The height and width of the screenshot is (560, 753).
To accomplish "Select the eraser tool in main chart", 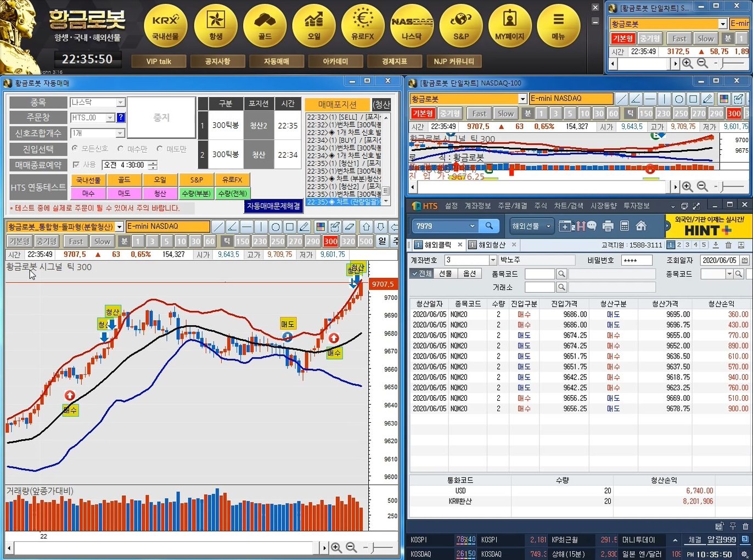I will pyautogui.click(x=349, y=227).
